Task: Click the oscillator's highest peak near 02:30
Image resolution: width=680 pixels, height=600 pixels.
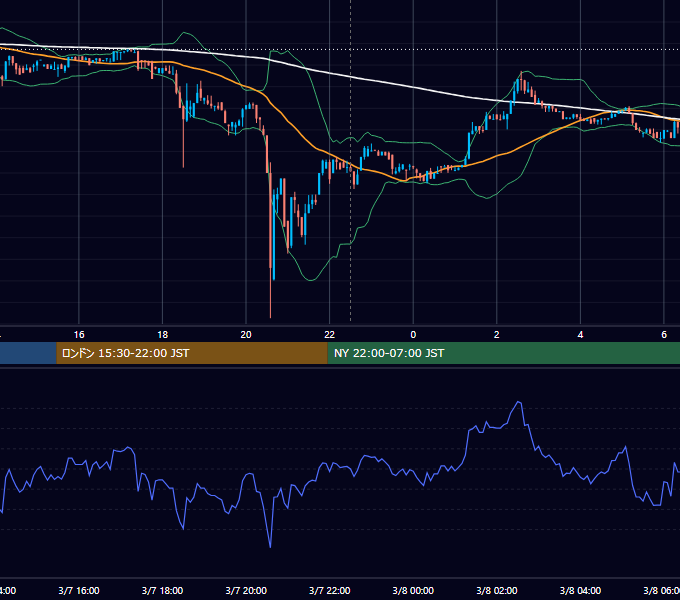Action: [x=519, y=403]
